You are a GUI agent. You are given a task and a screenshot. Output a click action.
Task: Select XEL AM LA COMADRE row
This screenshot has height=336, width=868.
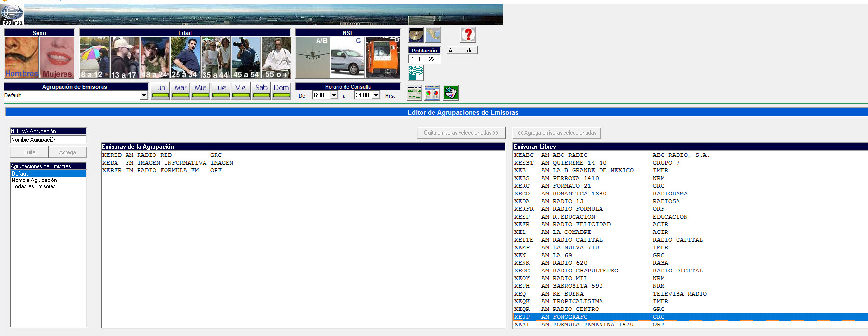690,232
